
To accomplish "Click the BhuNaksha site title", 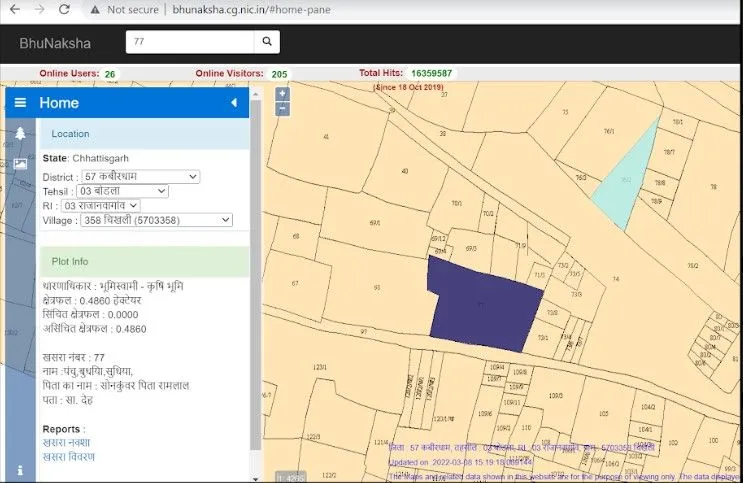I will click(54, 43).
